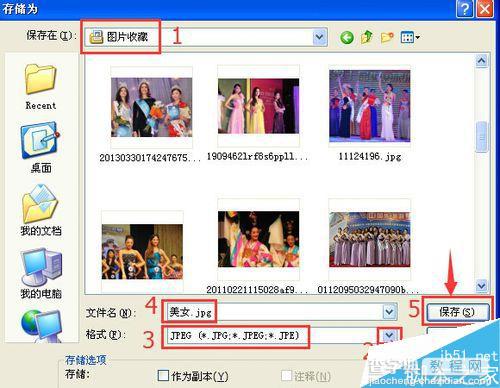This screenshot has height=388, width=500.
Task: Select thumbnail 20130330174247675
Action: pyautogui.click(x=151, y=107)
